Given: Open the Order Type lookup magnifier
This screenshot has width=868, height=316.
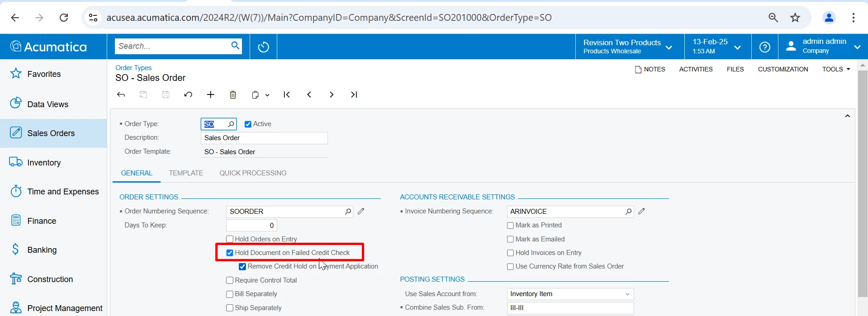Looking at the screenshot, I should tap(231, 124).
